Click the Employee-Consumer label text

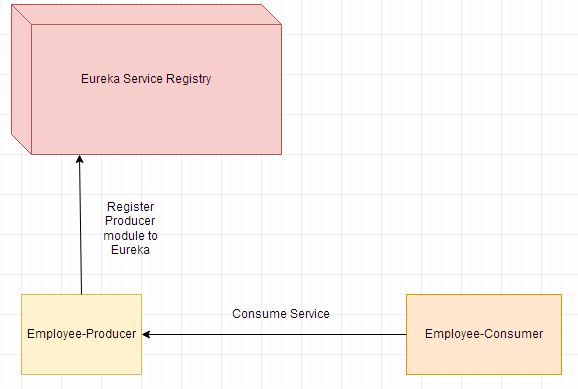(x=484, y=334)
